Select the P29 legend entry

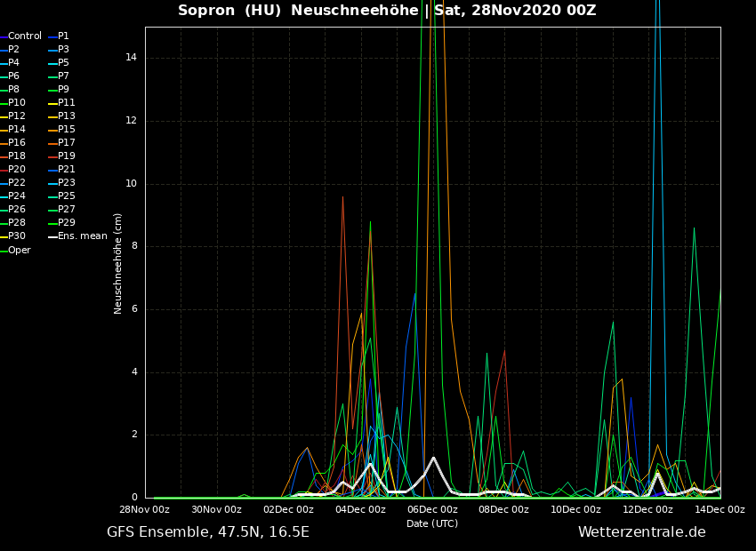click(x=67, y=223)
